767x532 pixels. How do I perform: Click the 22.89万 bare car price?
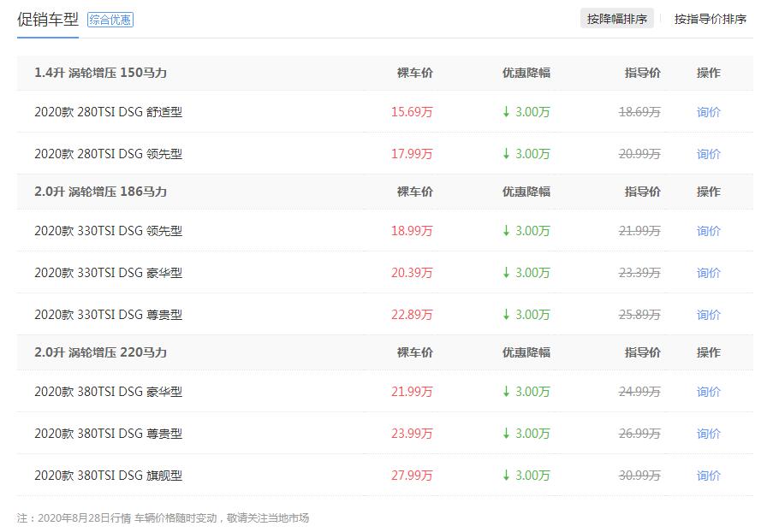412,315
